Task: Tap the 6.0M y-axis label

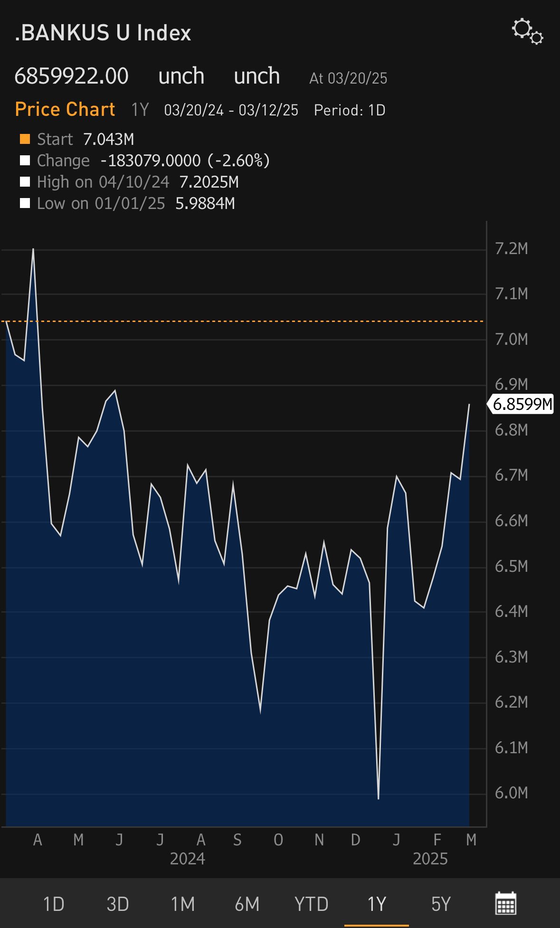Action: pyautogui.click(x=512, y=793)
